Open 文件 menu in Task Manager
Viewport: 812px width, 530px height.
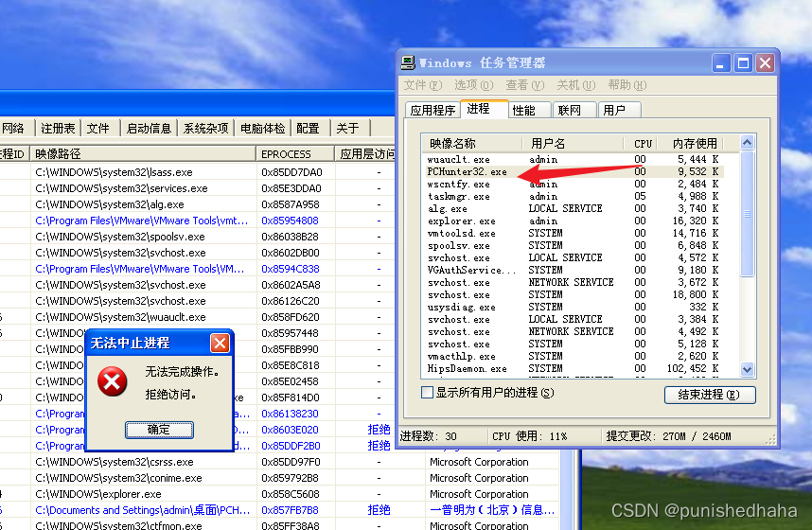423,84
